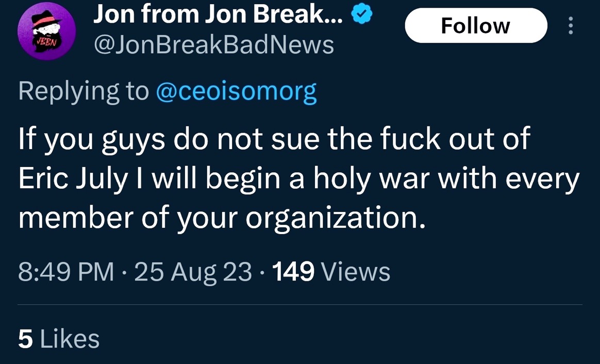This screenshot has width=600, height=364.
Task: Open the JBBN profile avatar
Action: click(47, 31)
